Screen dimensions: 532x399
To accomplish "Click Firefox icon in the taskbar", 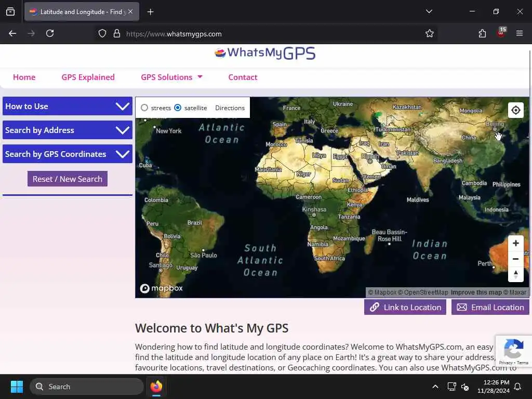I will click(156, 387).
